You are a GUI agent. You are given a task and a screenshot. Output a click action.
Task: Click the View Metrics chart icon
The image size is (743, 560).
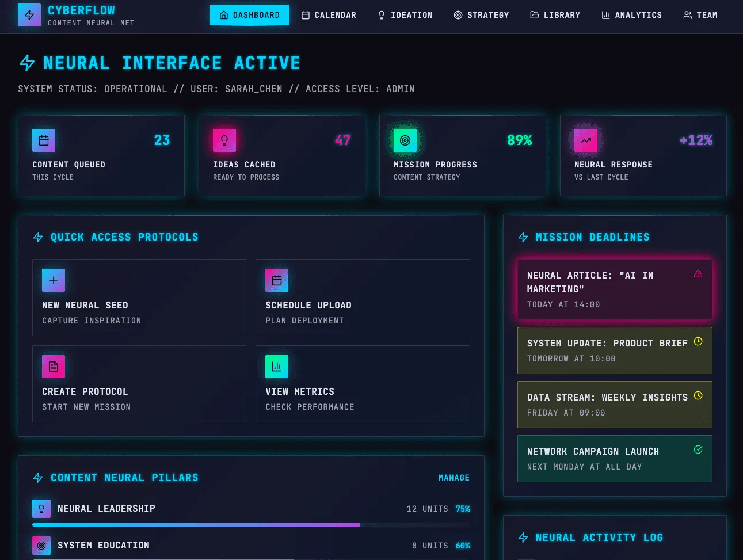pos(277,367)
